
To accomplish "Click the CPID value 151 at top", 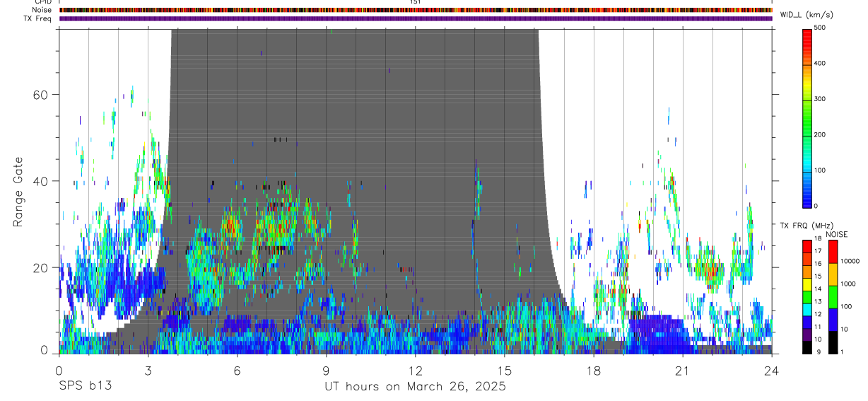I will tap(416, 2).
